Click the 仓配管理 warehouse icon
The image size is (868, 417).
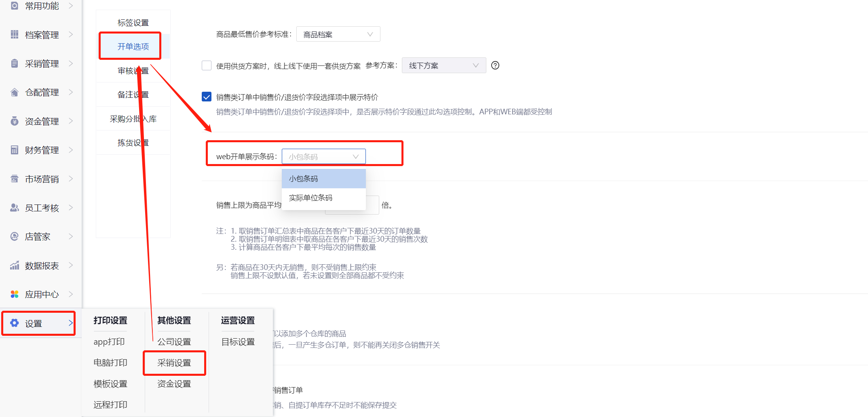point(15,93)
